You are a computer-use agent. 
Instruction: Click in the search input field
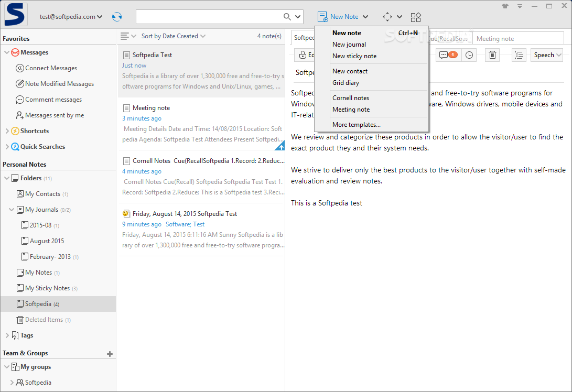tap(209, 17)
